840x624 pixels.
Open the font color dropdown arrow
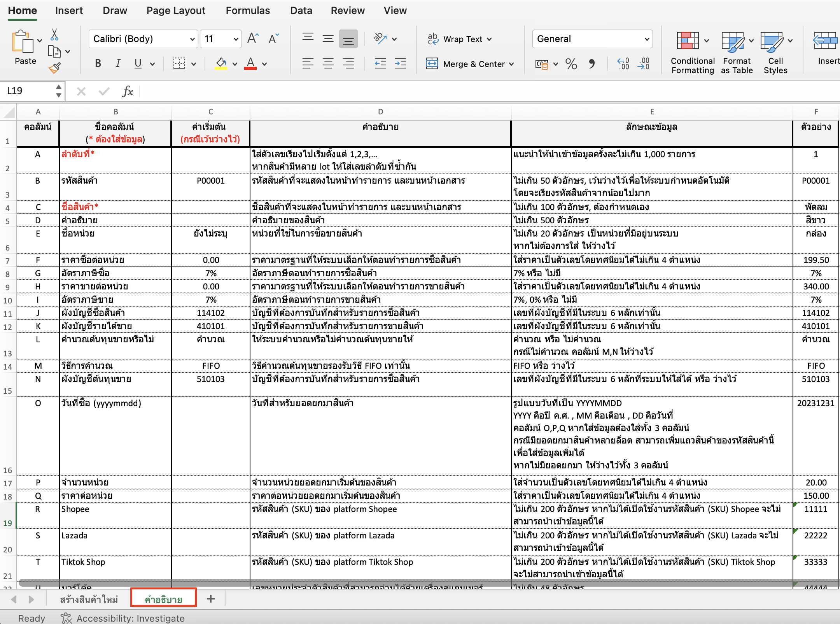(264, 64)
